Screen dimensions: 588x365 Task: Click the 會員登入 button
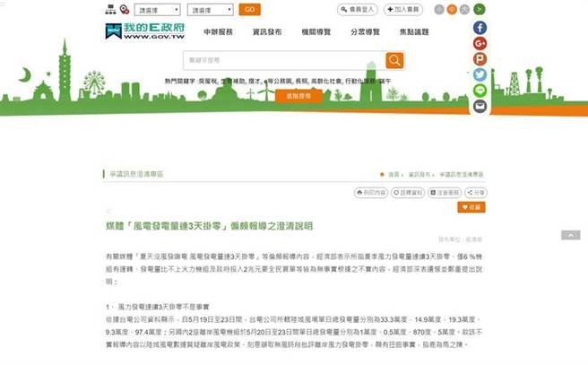(357, 10)
